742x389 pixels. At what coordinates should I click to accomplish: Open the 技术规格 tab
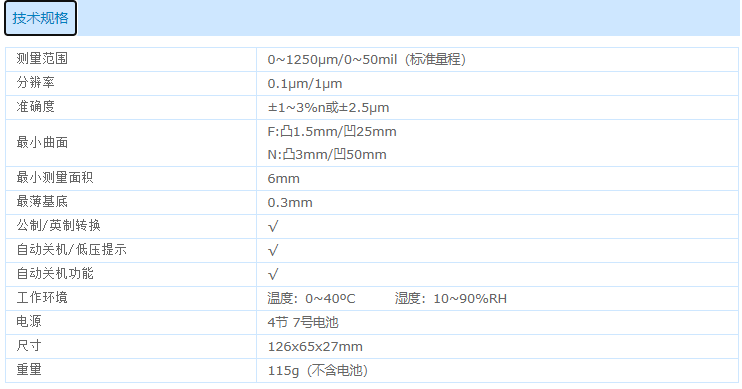pos(40,18)
